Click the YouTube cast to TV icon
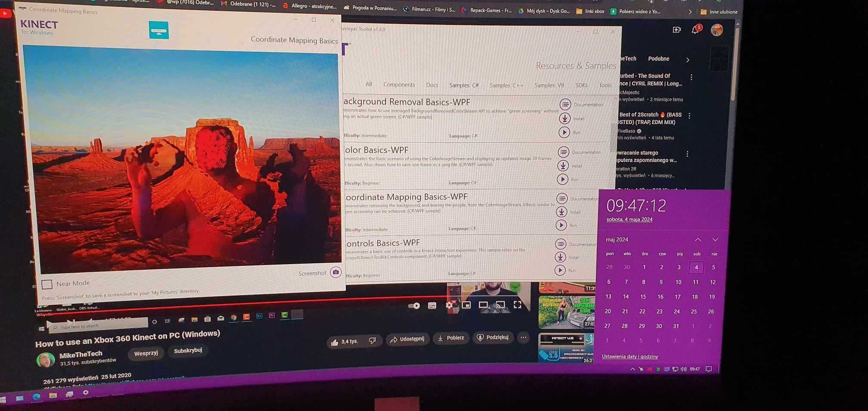The height and width of the screenshot is (411, 868). pyautogui.click(x=500, y=305)
